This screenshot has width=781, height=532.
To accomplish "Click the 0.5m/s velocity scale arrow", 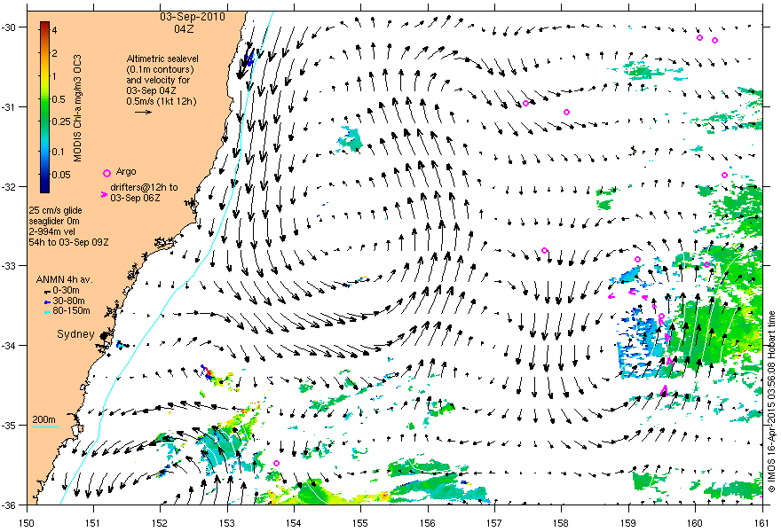I will pos(144,112).
